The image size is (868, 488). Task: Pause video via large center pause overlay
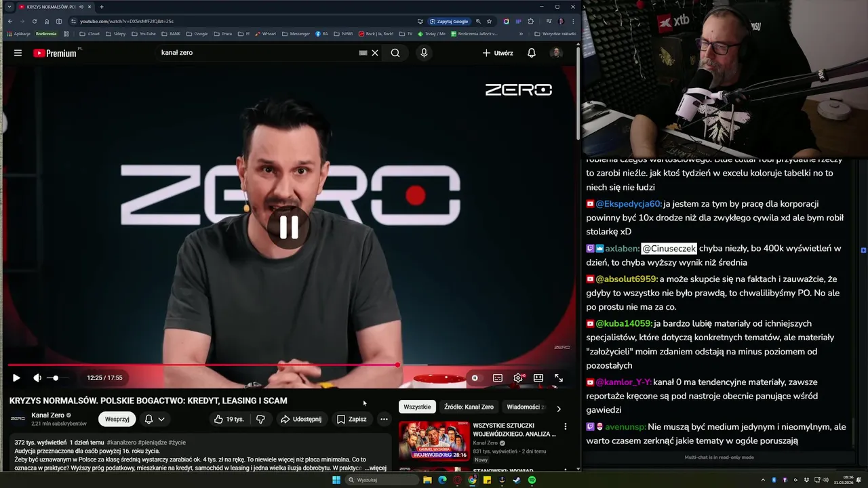pos(289,227)
